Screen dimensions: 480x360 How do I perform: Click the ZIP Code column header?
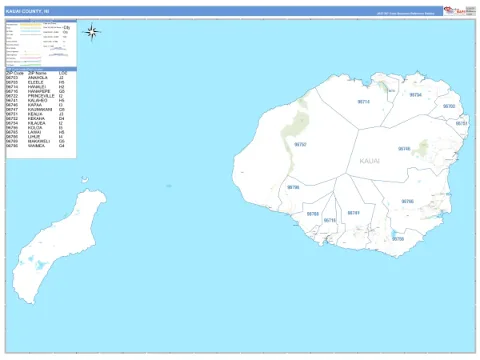click(15, 73)
